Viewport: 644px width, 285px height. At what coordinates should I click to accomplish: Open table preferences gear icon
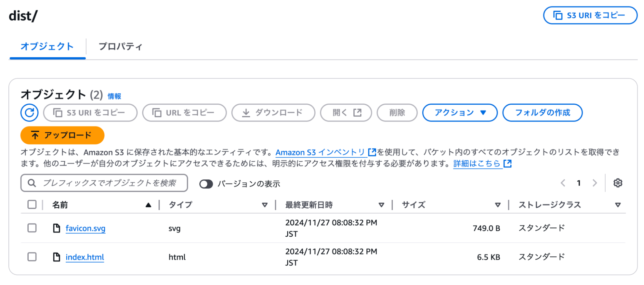(618, 183)
